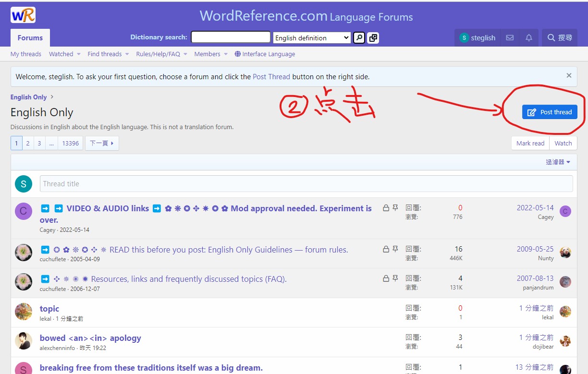This screenshot has height=374, width=588.
Task: Click the 2007-08-13 last post date
Action: 535,278
